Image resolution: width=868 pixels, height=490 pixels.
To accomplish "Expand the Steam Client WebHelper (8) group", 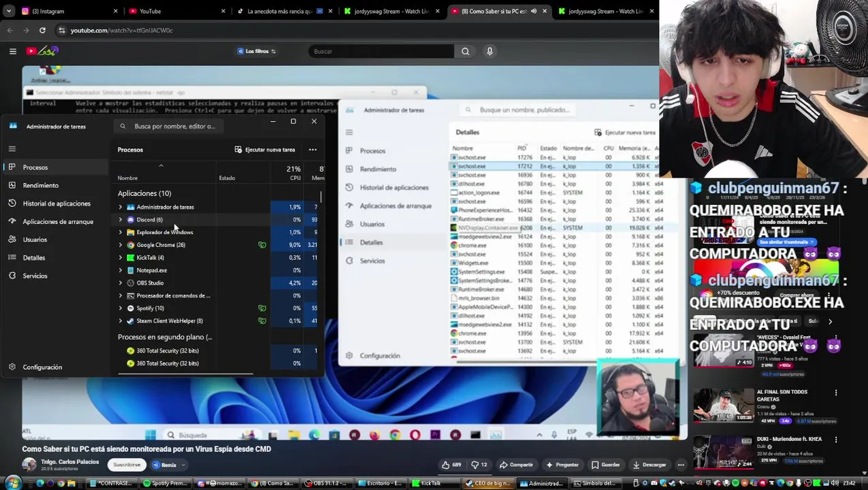I will (x=120, y=321).
